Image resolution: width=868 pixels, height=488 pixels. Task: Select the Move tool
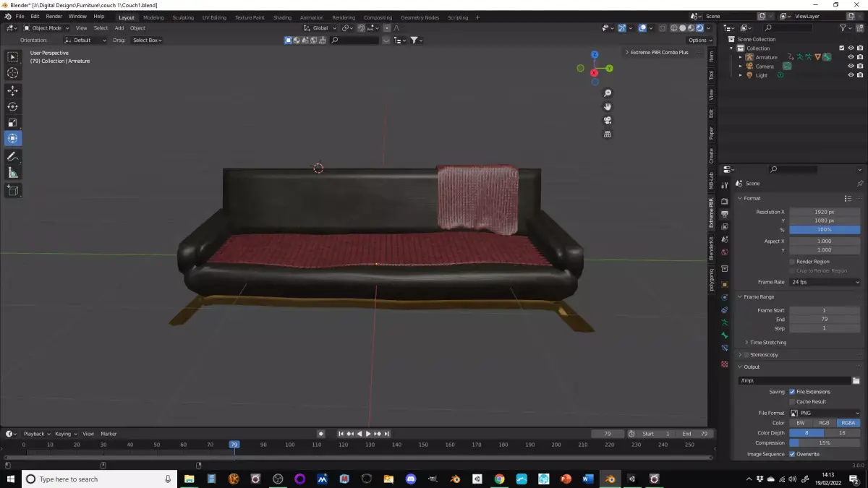12,90
